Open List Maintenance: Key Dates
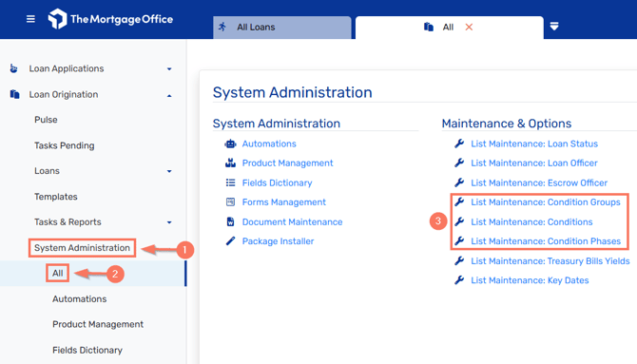637x364 pixels. (530, 280)
